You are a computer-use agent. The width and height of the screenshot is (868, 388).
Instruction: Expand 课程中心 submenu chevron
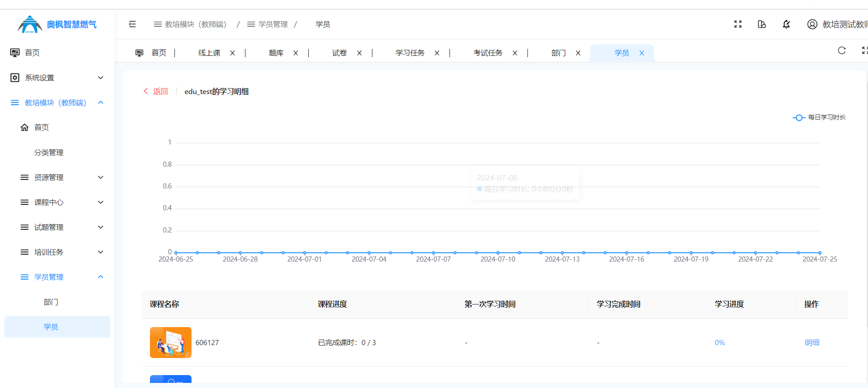click(x=101, y=202)
